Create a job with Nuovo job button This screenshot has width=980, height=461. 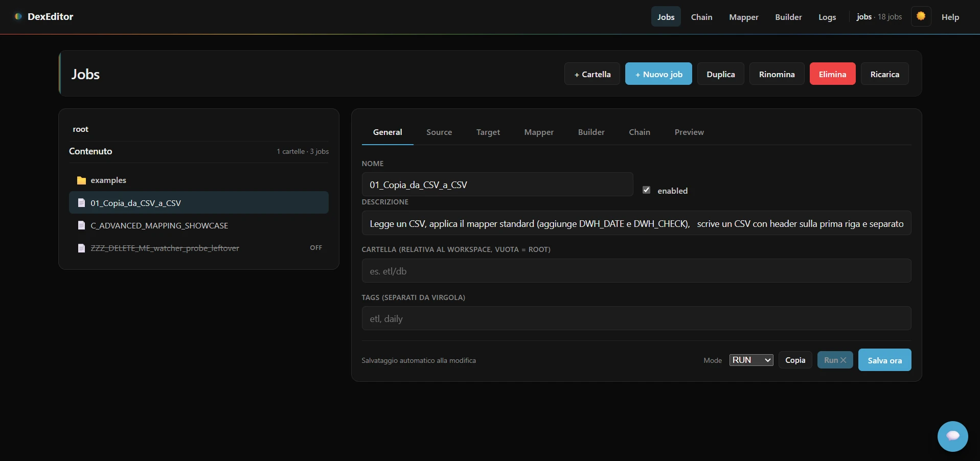click(x=658, y=74)
